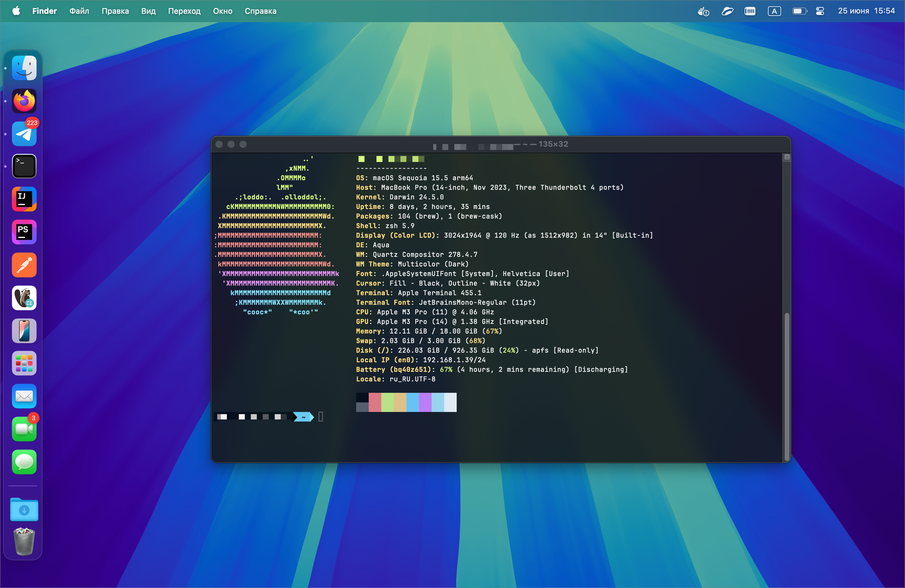The image size is (905, 588).
Task: Click the terminal window vertical scrollbar
Action: (787, 384)
